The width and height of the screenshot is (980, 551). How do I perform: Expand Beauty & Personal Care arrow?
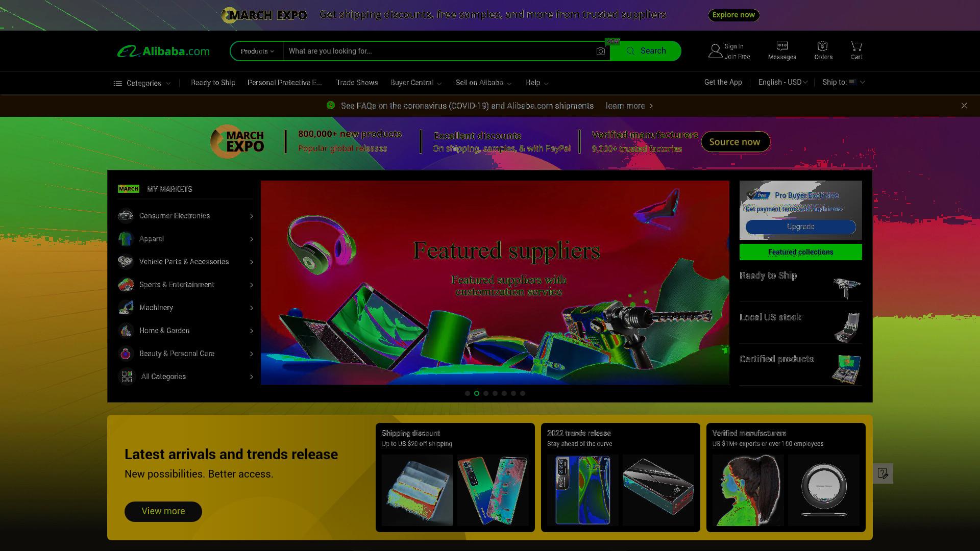[251, 354]
